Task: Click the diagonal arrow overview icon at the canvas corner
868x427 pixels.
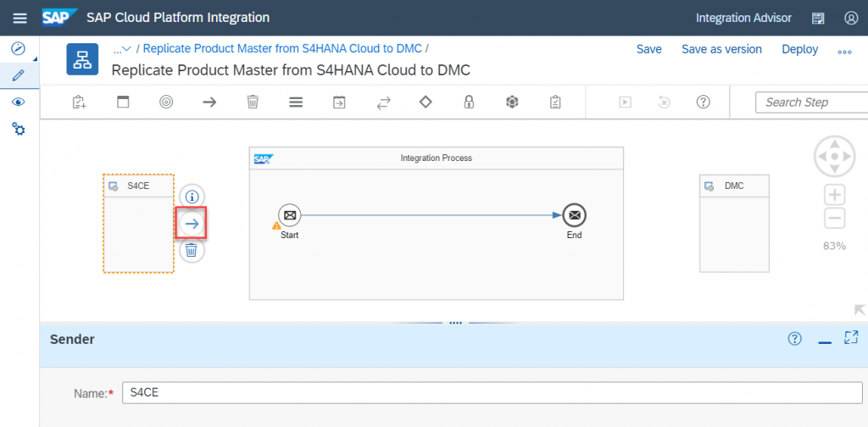Action: (860, 310)
